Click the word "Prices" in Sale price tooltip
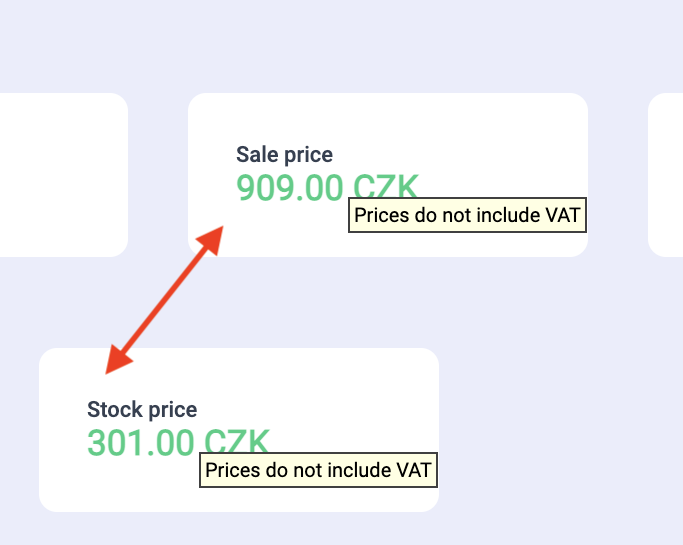This screenshot has height=545, width=683. click(378, 215)
